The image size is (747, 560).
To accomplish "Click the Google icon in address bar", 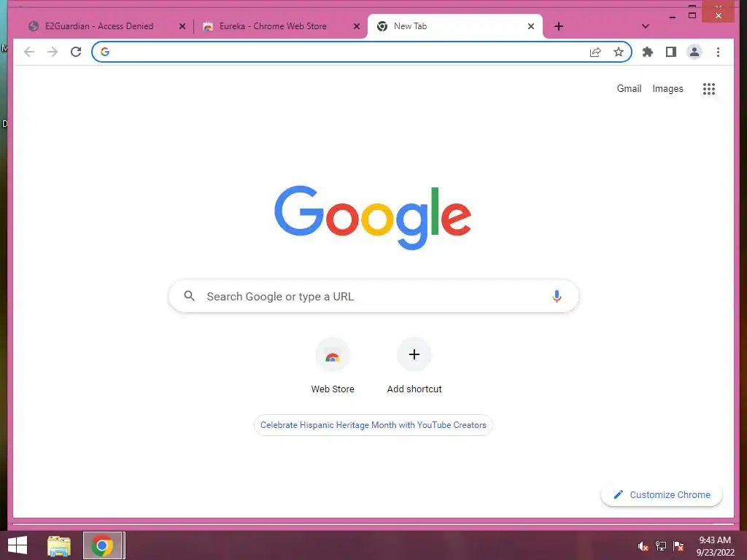I will tap(105, 52).
